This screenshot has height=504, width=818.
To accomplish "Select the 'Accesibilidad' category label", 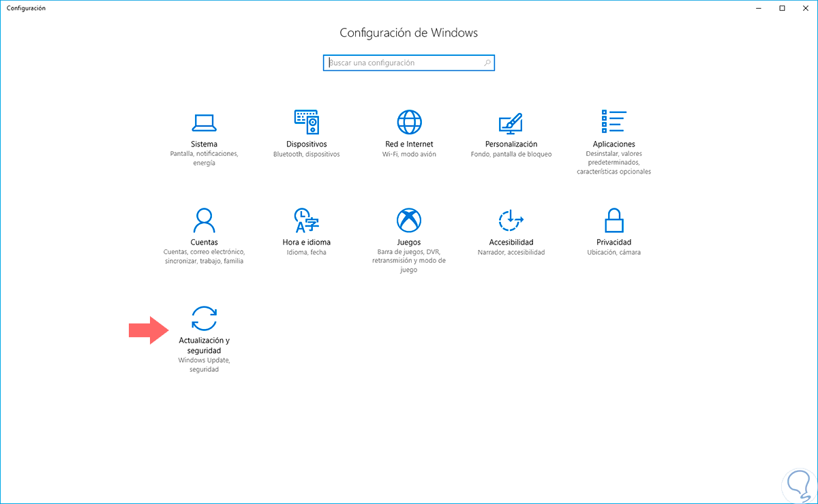I will coord(511,242).
